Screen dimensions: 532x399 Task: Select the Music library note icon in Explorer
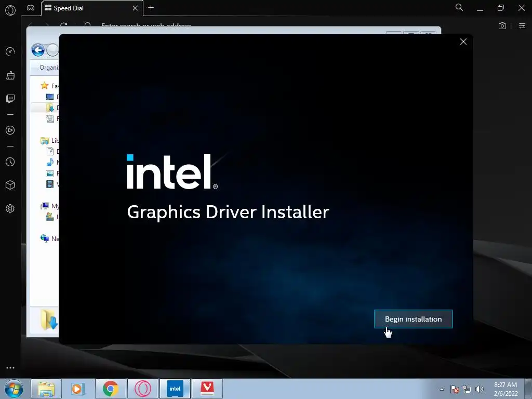click(x=50, y=162)
